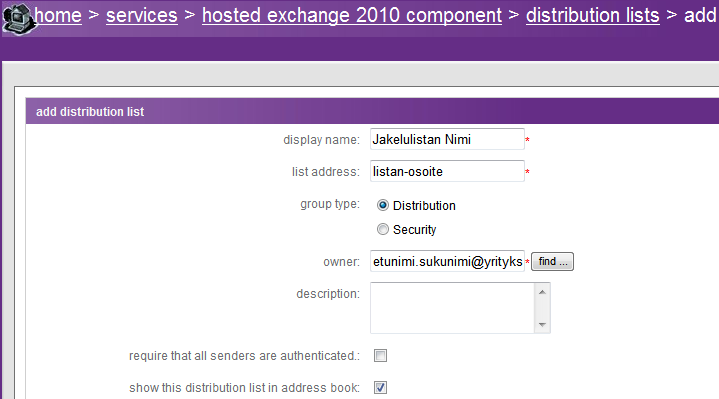Screen dimensions: 719x399
Task: Click the add distribution list panel header
Action: (372, 111)
